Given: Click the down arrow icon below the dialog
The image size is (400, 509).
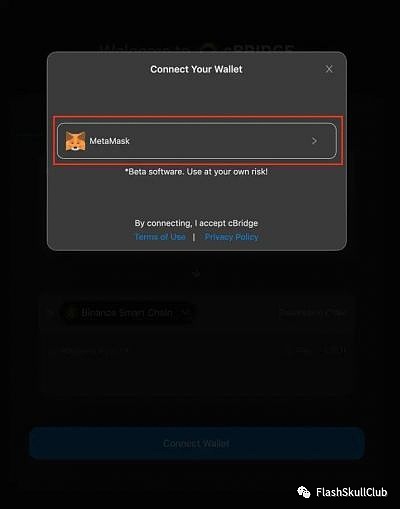Looking at the screenshot, I should (196, 274).
